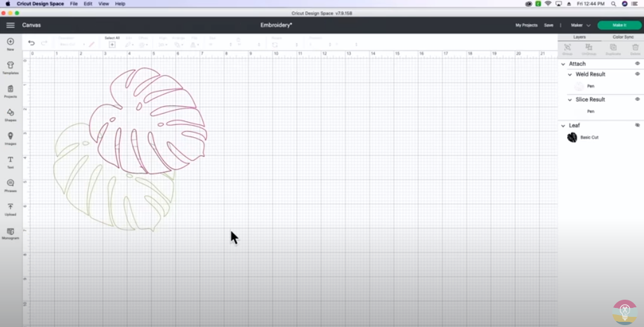Open the Offset dropdown in the toolbar

coord(143,44)
